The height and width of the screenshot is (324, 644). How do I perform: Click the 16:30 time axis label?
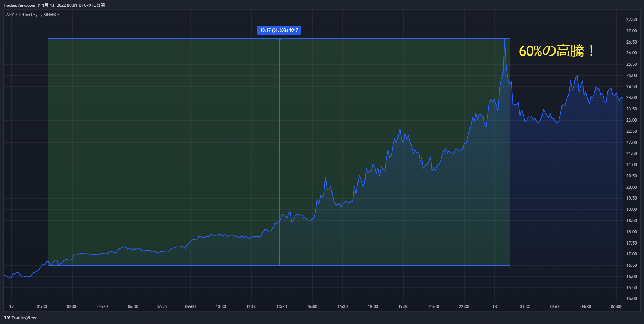point(342,307)
